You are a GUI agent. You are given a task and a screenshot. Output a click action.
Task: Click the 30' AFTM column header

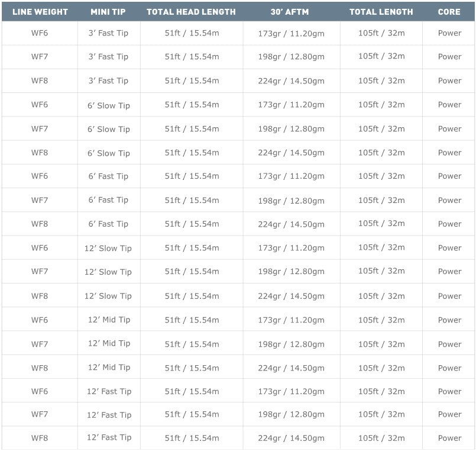(290, 12)
